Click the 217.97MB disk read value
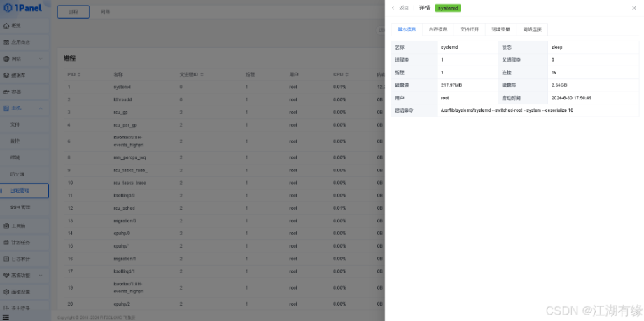The height and width of the screenshot is (321, 644). click(451, 85)
